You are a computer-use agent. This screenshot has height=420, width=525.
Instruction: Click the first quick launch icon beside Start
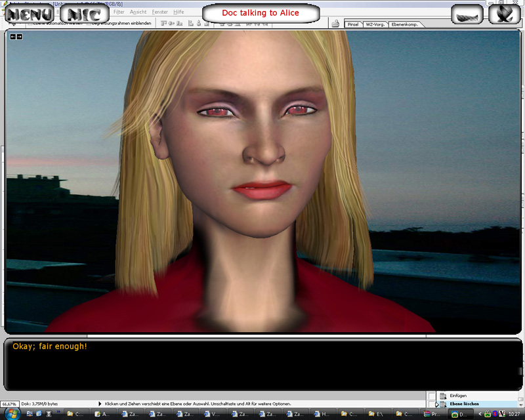point(30,414)
